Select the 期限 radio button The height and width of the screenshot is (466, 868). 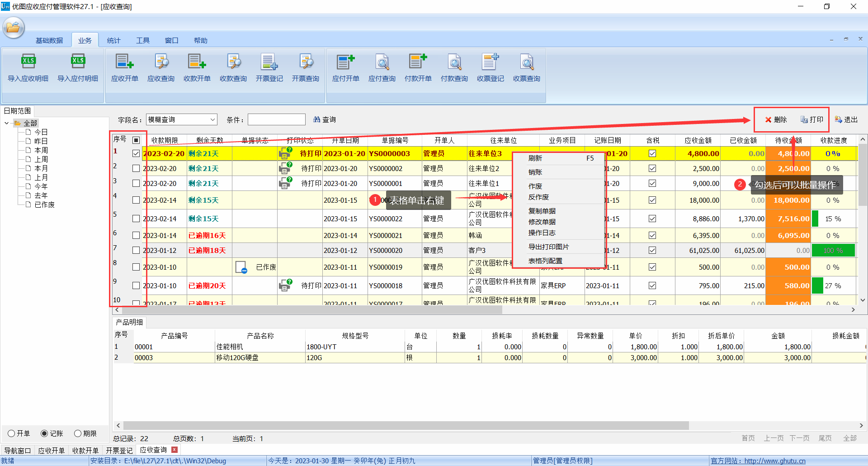pyautogui.click(x=78, y=433)
